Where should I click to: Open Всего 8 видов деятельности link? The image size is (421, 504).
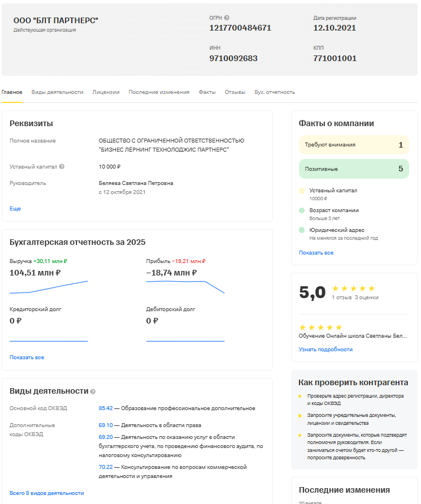(x=46, y=493)
